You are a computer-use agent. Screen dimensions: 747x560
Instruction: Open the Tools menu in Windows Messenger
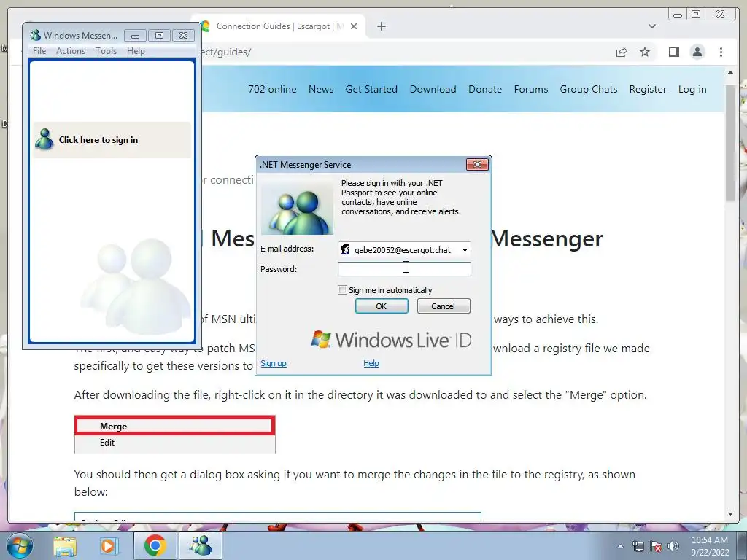pyautogui.click(x=106, y=51)
